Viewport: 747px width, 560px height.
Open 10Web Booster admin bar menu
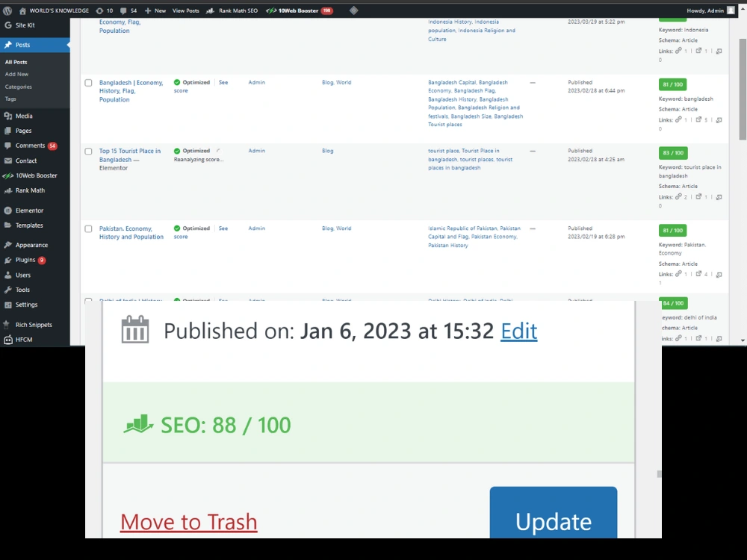(300, 10)
